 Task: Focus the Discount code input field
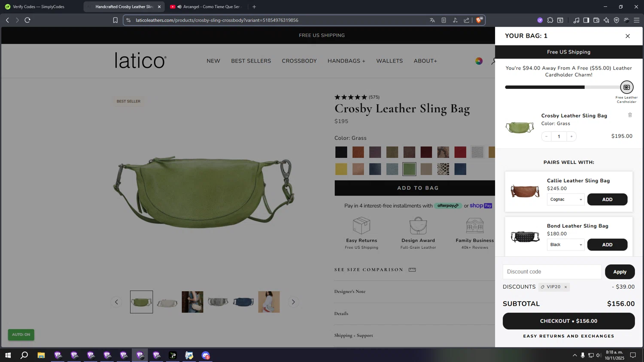pyautogui.click(x=552, y=272)
